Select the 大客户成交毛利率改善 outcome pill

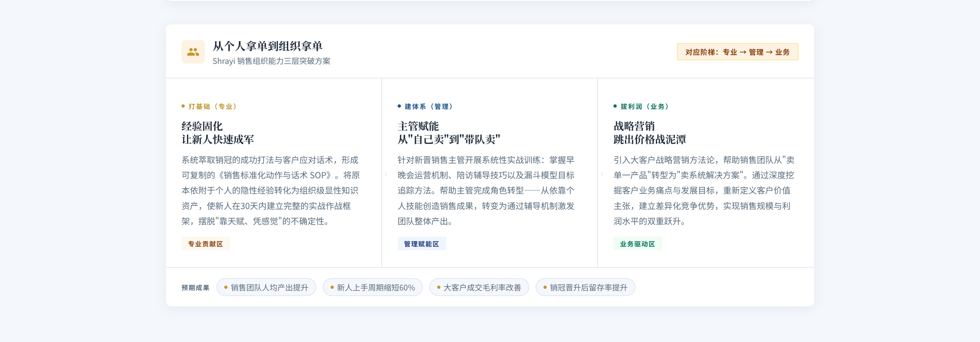coord(479,288)
